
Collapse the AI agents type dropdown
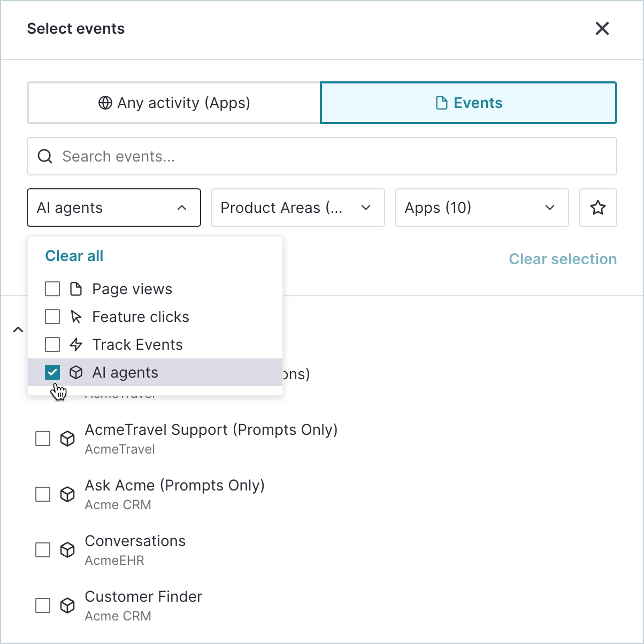114,208
